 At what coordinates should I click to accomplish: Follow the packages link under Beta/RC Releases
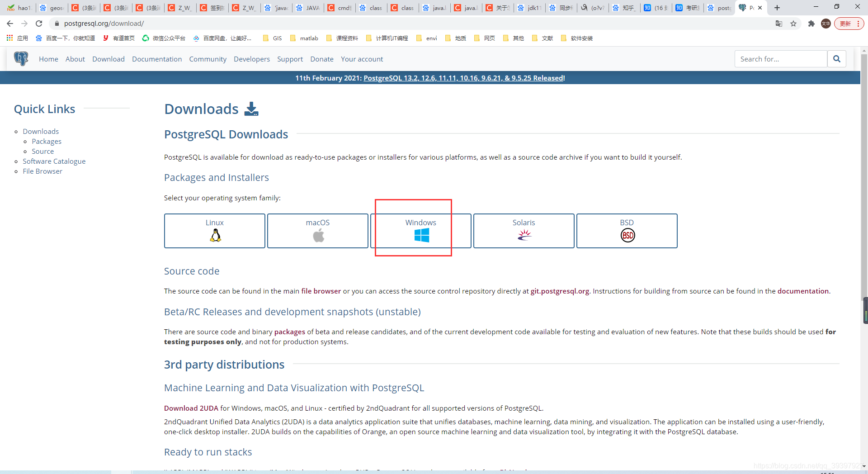pos(289,332)
